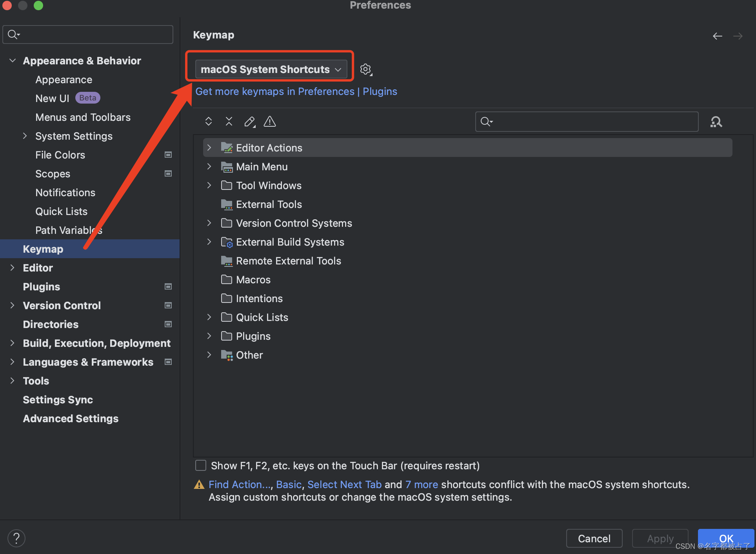Expand the Version Control Systems node
This screenshot has height=554, width=756.
(209, 223)
